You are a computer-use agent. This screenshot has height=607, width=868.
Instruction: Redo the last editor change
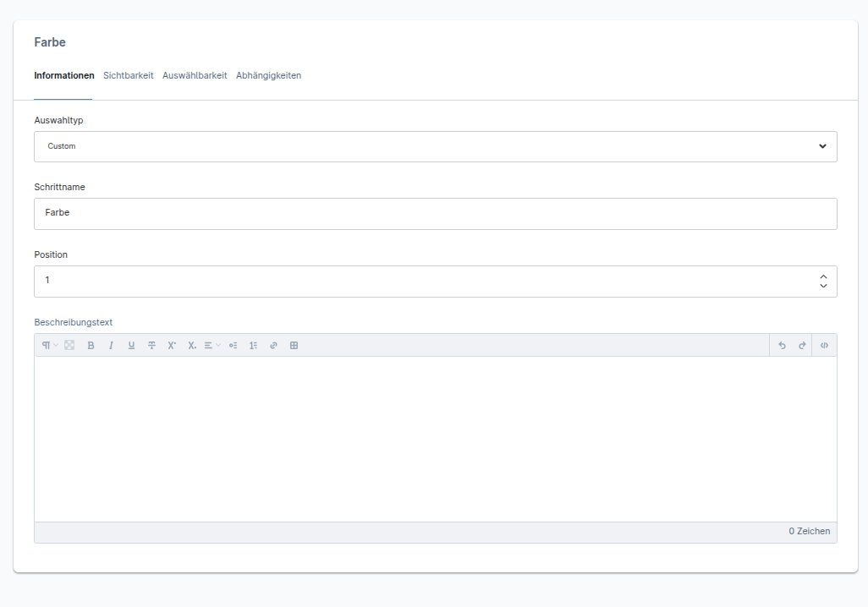click(802, 345)
